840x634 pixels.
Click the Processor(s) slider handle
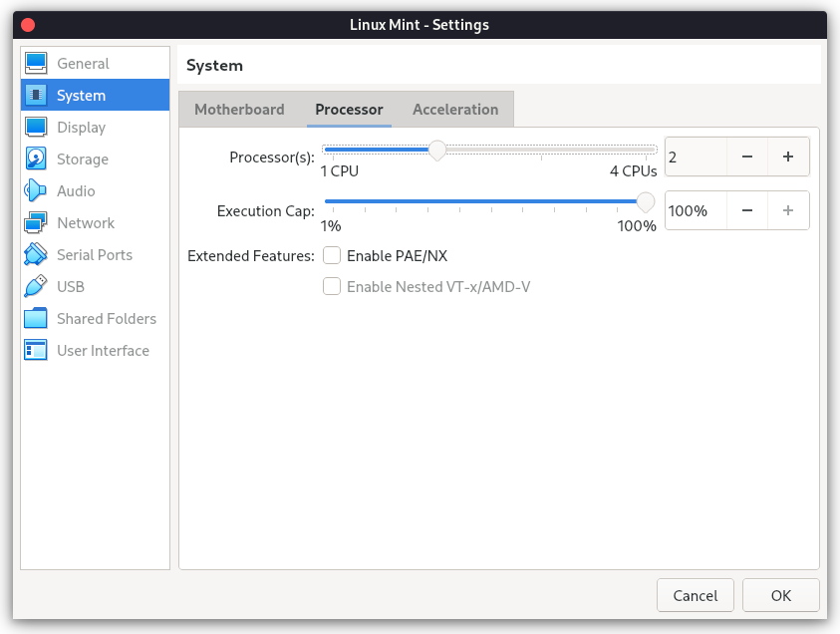[x=437, y=151]
